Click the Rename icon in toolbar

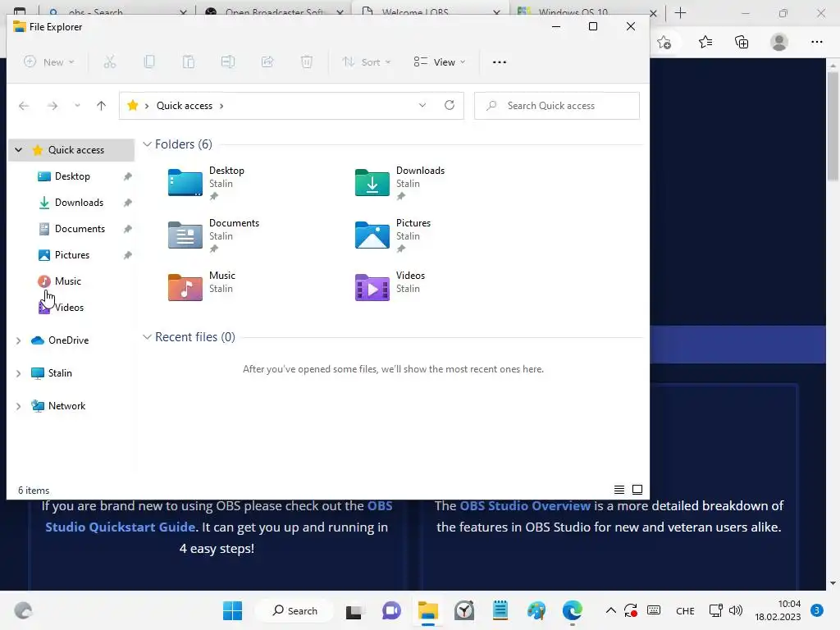[228, 62]
